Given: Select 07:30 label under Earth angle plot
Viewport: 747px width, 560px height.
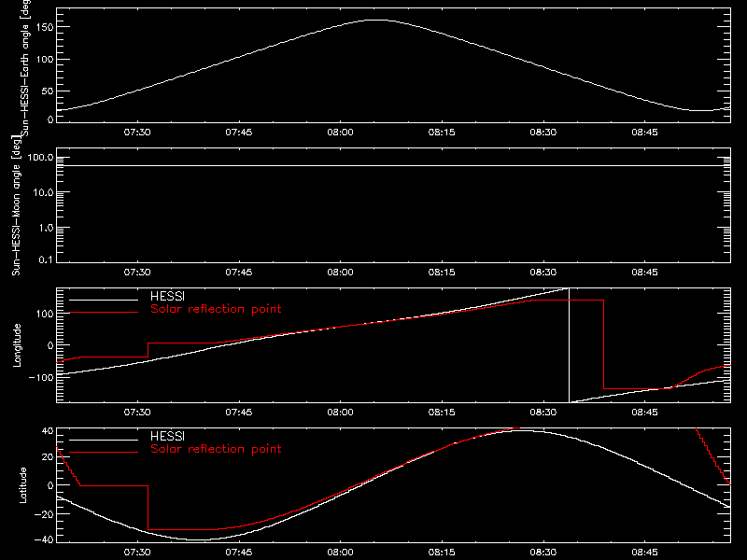Looking at the screenshot, I should pyautogui.click(x=137, y=133).
